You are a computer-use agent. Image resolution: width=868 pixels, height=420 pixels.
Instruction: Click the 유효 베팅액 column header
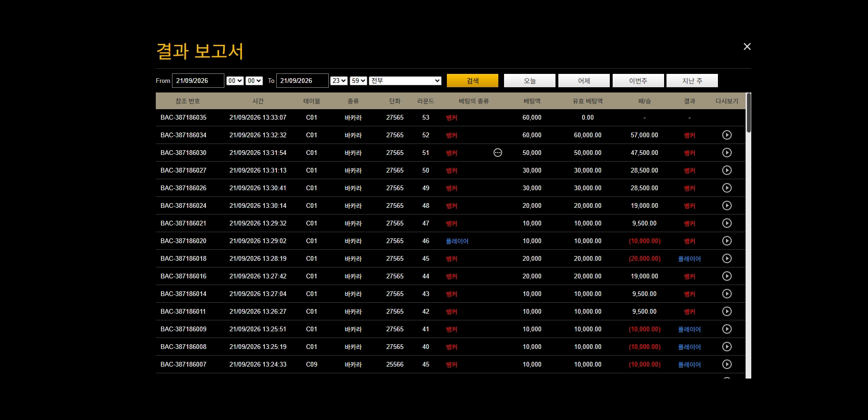(x=588, y=101)
